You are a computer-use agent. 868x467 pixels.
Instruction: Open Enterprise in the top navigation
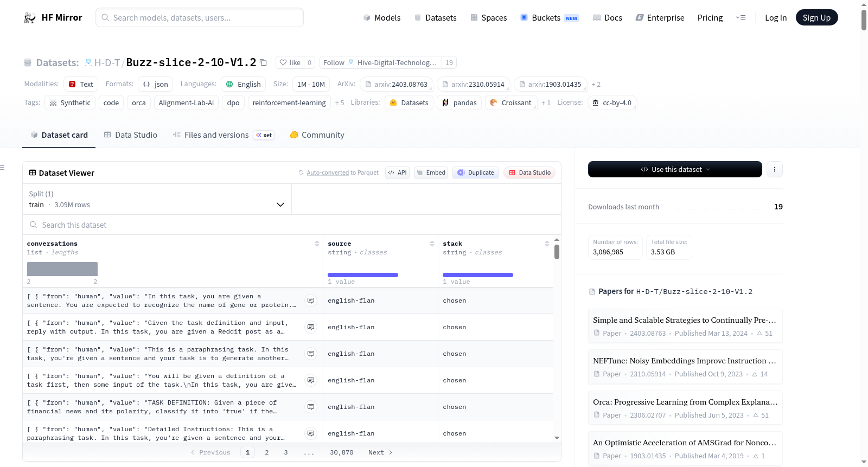point(660,18)
